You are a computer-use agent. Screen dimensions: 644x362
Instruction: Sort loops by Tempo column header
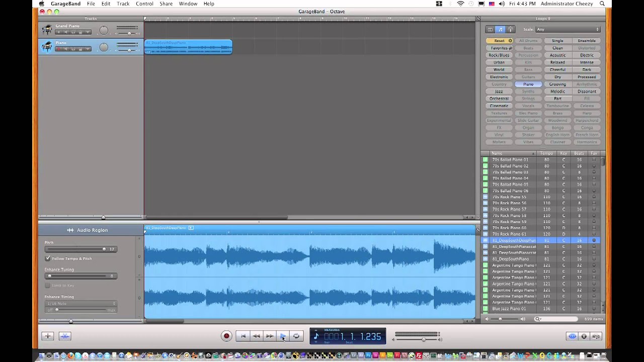coord(546,153)
